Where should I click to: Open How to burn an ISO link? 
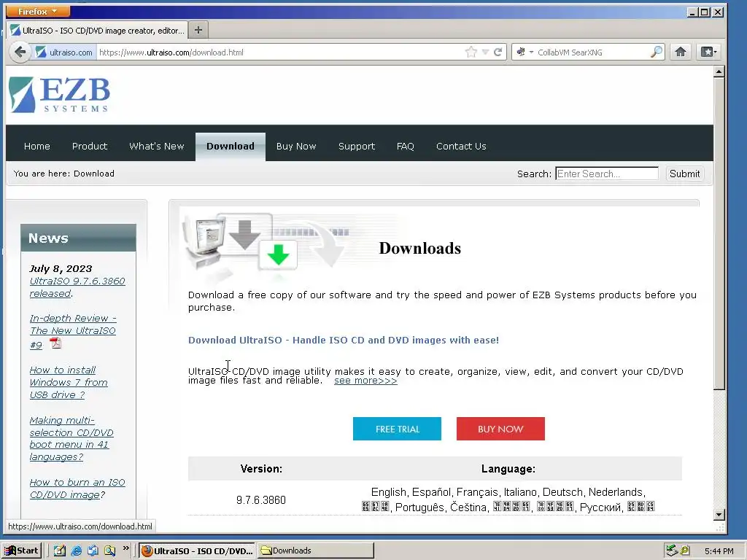(x=77, y=489)
